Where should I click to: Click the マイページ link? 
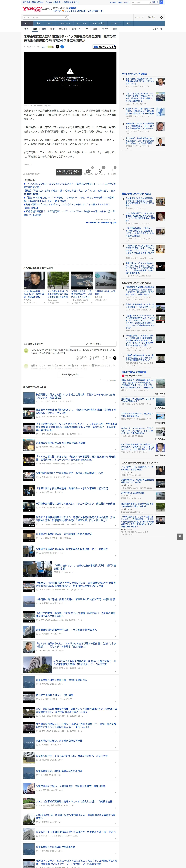click(x=139, y=18)
